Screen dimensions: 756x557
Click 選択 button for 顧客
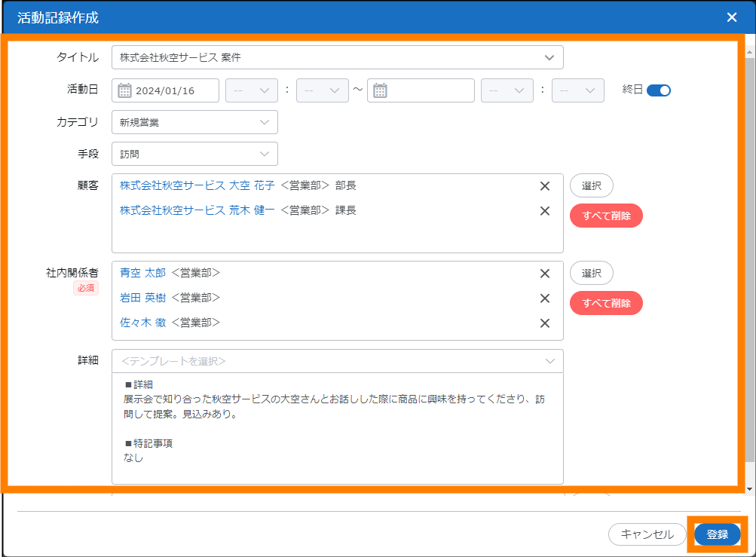[x=591, y=185]
